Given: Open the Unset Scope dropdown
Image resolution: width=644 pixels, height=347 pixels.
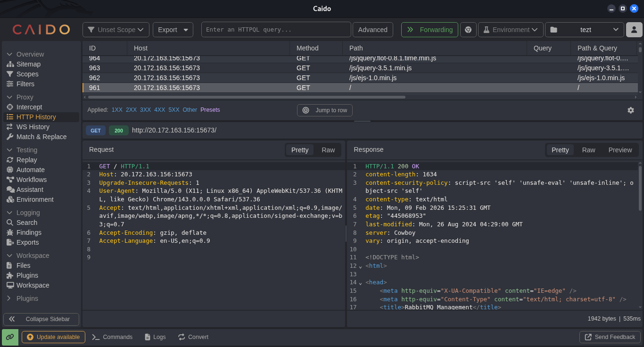Looking at the screenshot, I should tap(116, 30).
